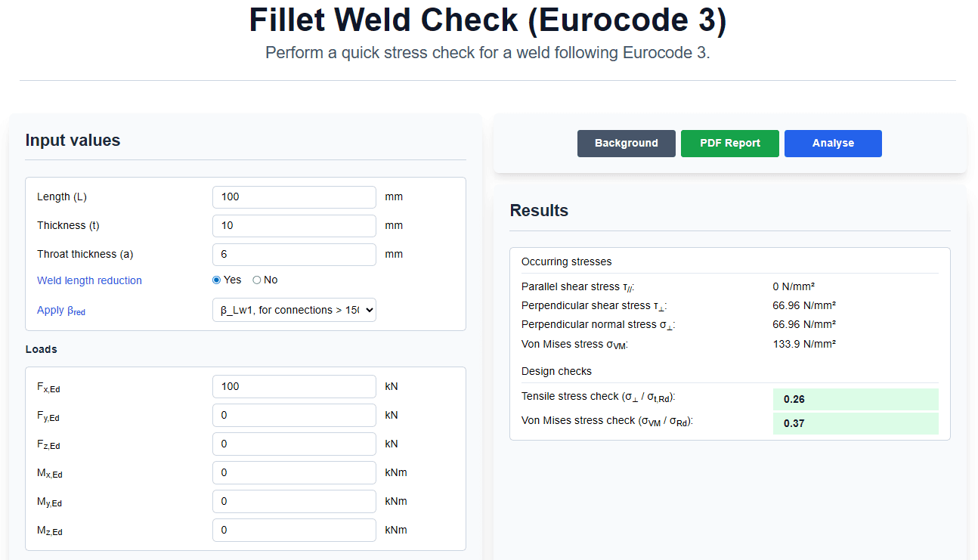Image resolution: width=978 pixels, height=560 pixels.
Task: Click the Thickness (t) input field
Action: coord(294,226)
